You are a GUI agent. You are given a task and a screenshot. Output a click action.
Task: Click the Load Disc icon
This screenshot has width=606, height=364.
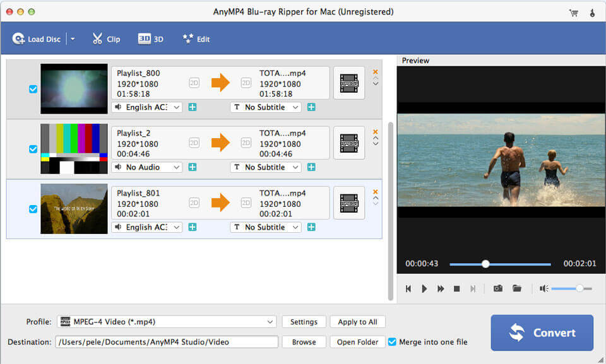tap(18, 38)
